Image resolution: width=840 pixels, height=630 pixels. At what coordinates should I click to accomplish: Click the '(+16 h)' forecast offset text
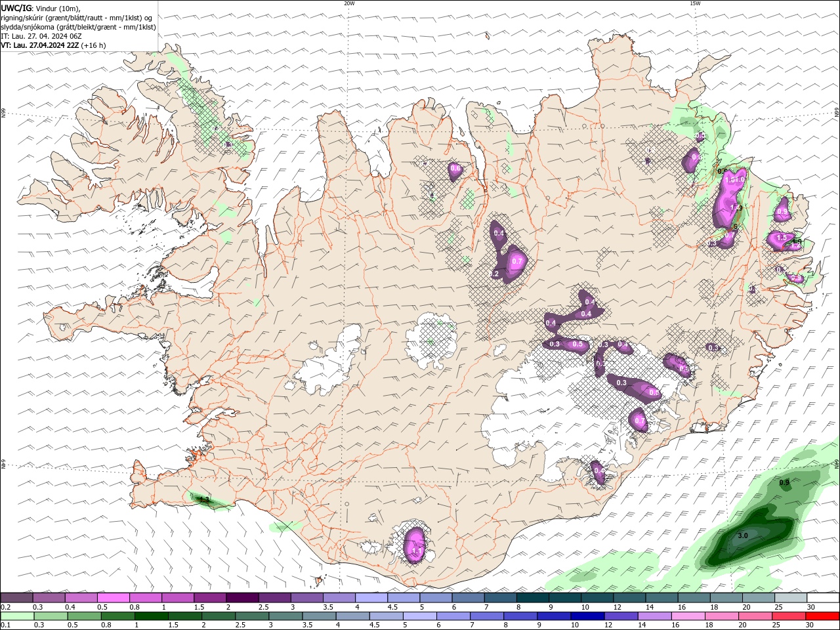coord(94,45)
